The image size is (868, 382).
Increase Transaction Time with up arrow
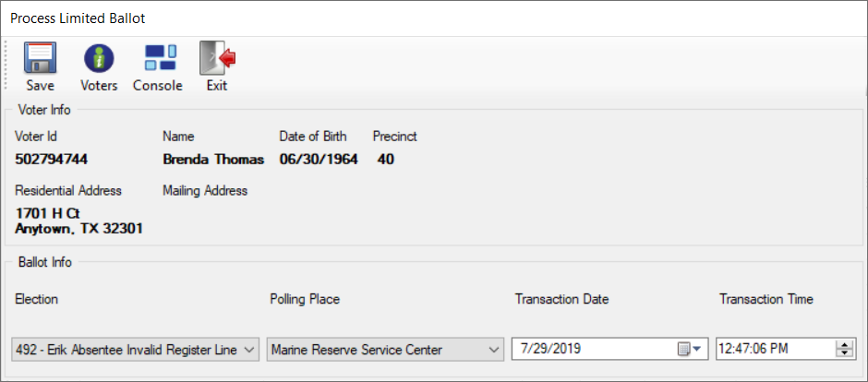click(845, 345)
